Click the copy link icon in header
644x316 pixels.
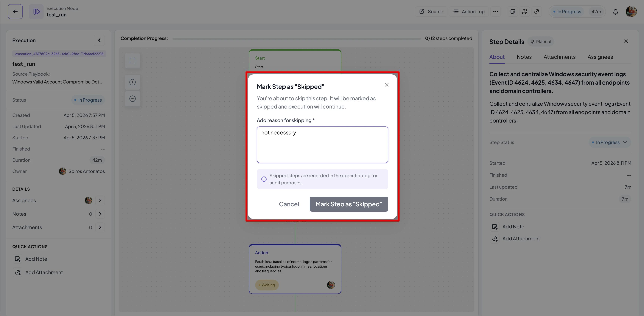[536, 12]
